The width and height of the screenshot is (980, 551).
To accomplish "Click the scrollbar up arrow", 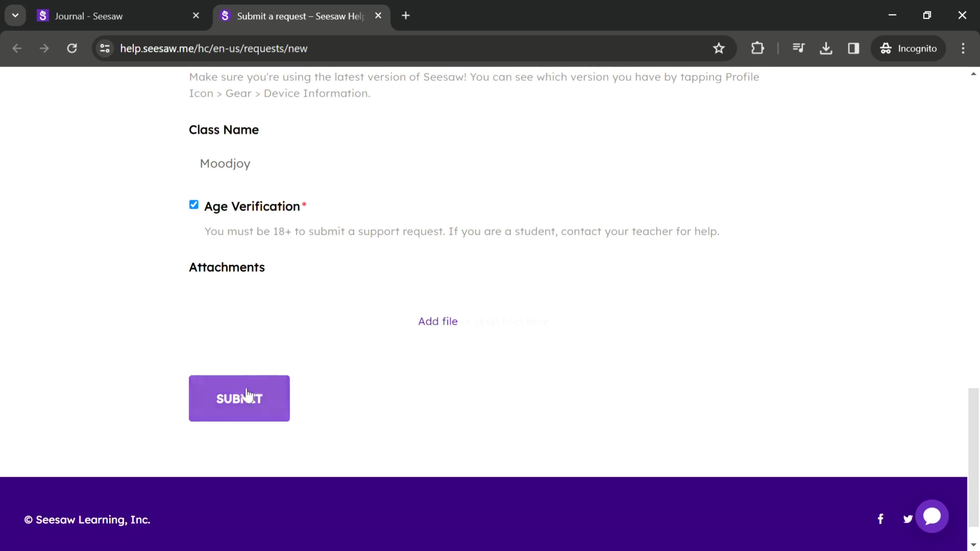I will point(973,73).
